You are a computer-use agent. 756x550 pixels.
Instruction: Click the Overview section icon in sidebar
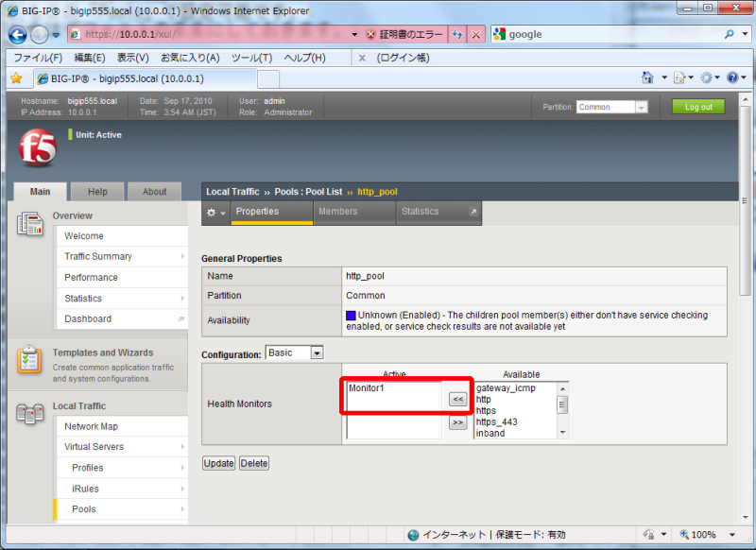pos(30,225)
